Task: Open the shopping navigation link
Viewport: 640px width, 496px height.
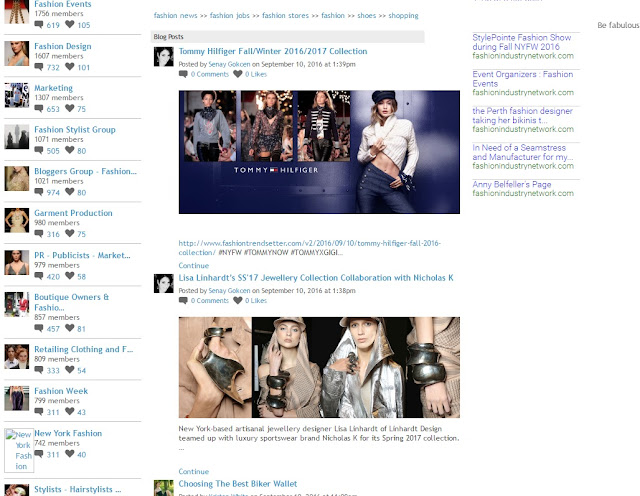Action: coord(403,16)
